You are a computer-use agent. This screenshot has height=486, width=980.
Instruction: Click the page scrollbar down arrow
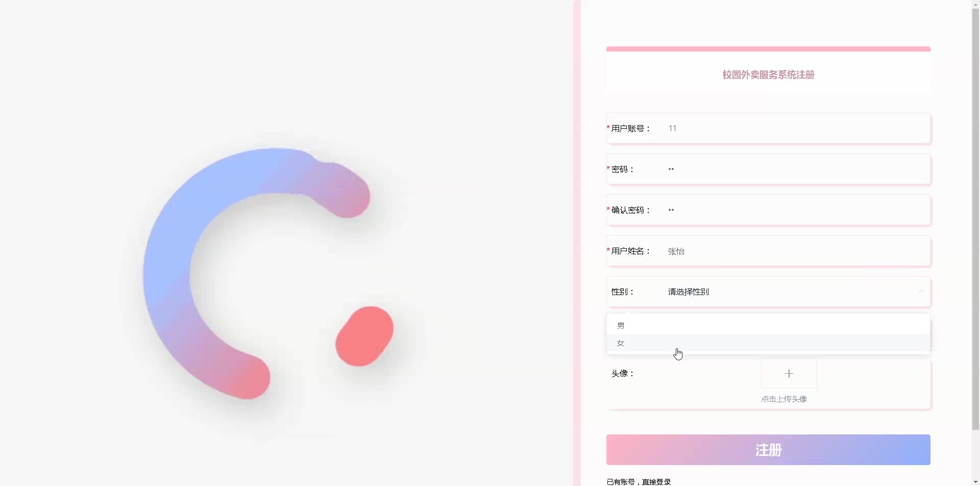975,482
